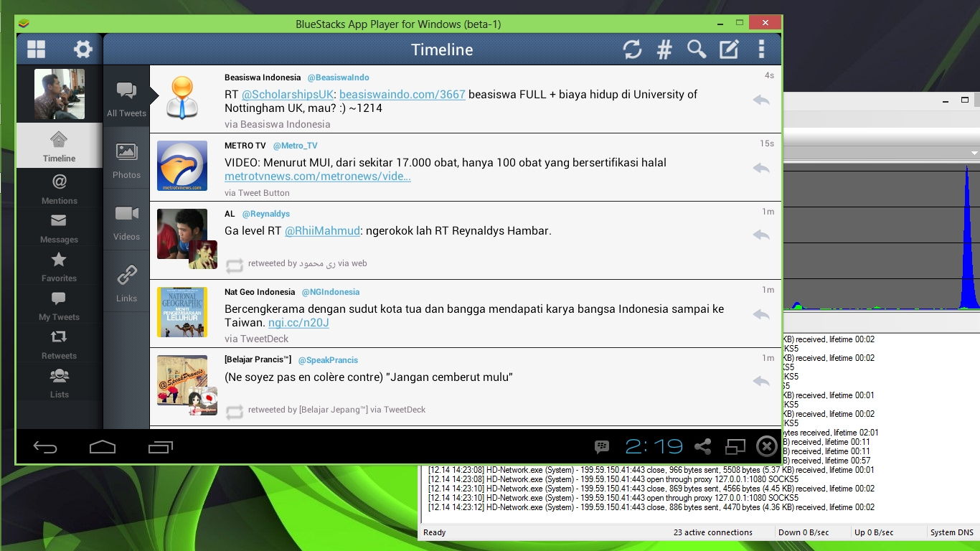
Task: Open the Belajar Prancis avatar
Action: (x=182, y=380)
